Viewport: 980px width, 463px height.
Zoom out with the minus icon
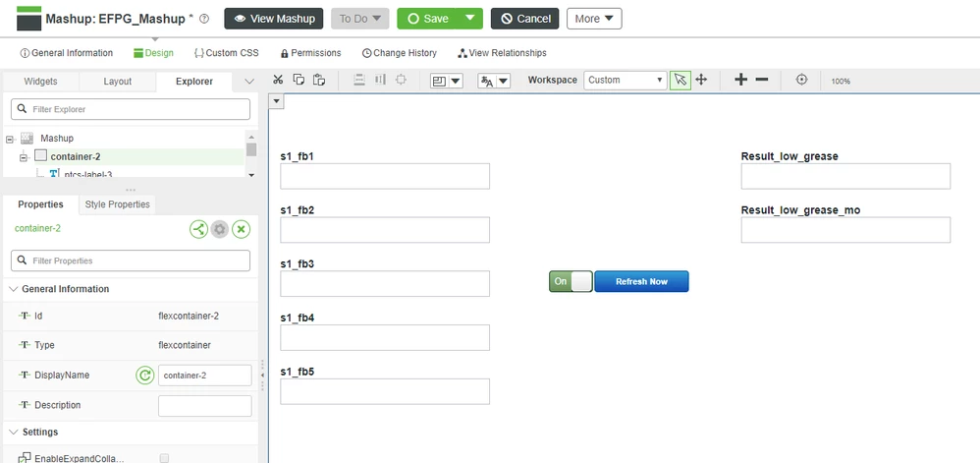coord(761,80)
